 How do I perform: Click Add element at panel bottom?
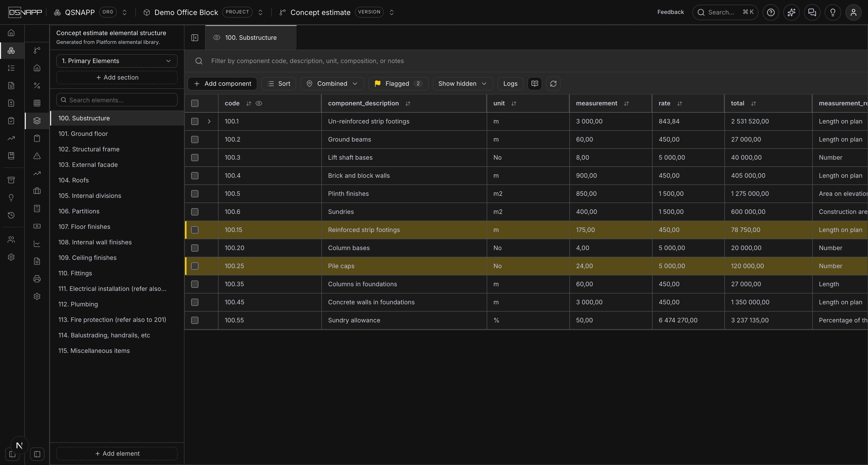click(x=117, y=454)
